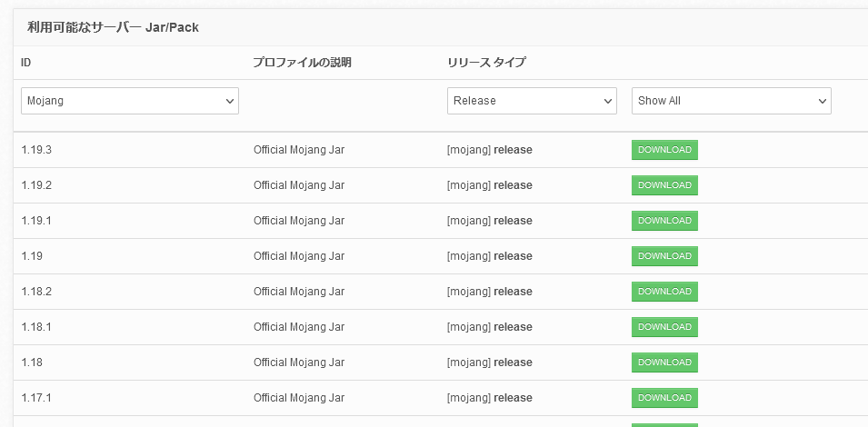Select the 1.19.2 version ID cell
The image size is (868, 427).
[36, 185]
